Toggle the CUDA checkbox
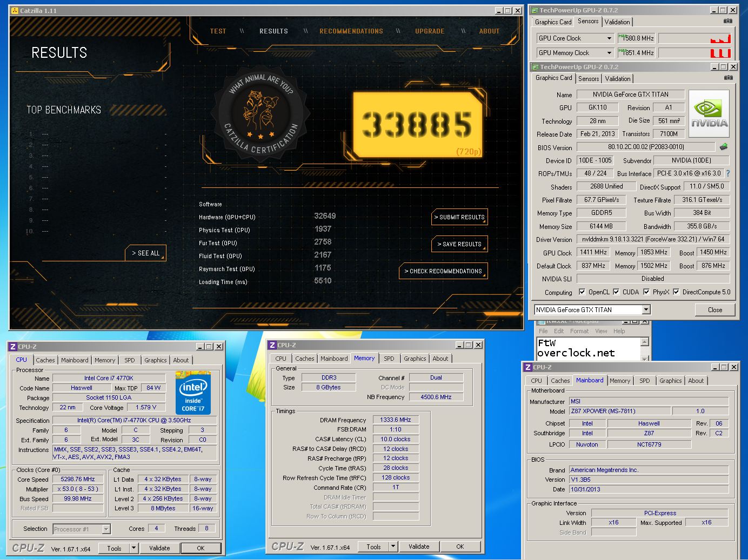Image resolution: width=748 pixels, height=560 pixels. click(616, 292)
